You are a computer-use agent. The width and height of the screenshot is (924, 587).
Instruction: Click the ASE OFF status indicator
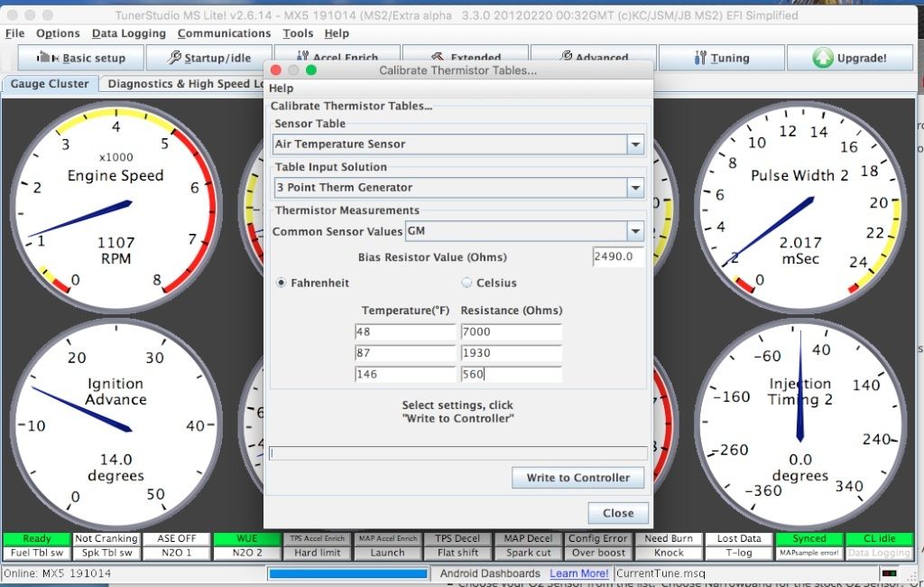point(176,538)
